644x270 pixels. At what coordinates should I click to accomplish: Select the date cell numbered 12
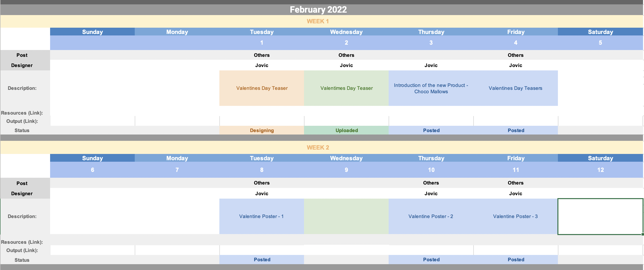pyautogui.click(x=600, y=170)
